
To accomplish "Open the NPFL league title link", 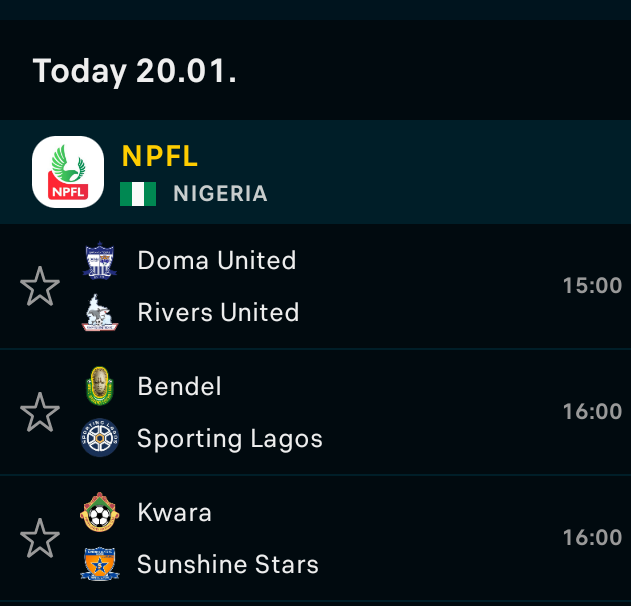I will coord(160,157).
